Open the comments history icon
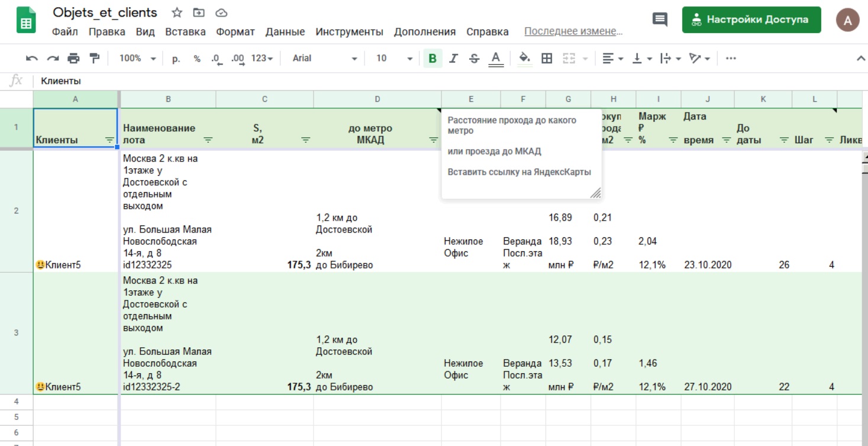 point(660,20)
